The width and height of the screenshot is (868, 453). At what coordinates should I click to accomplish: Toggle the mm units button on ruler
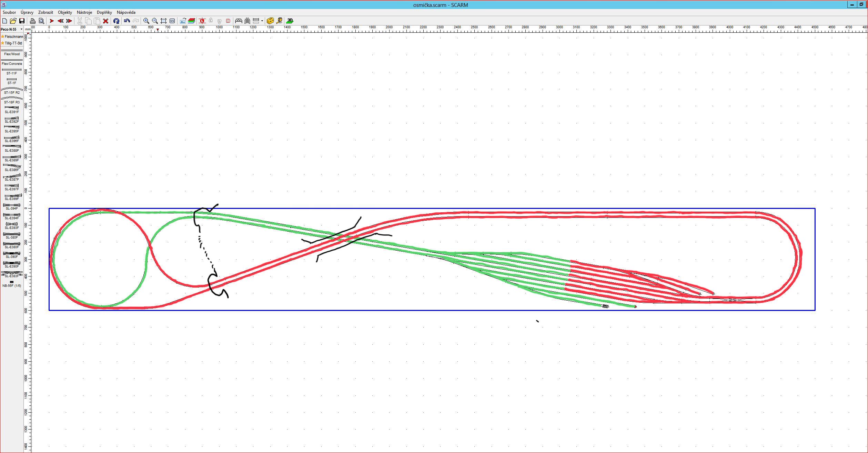click(28, 30)
